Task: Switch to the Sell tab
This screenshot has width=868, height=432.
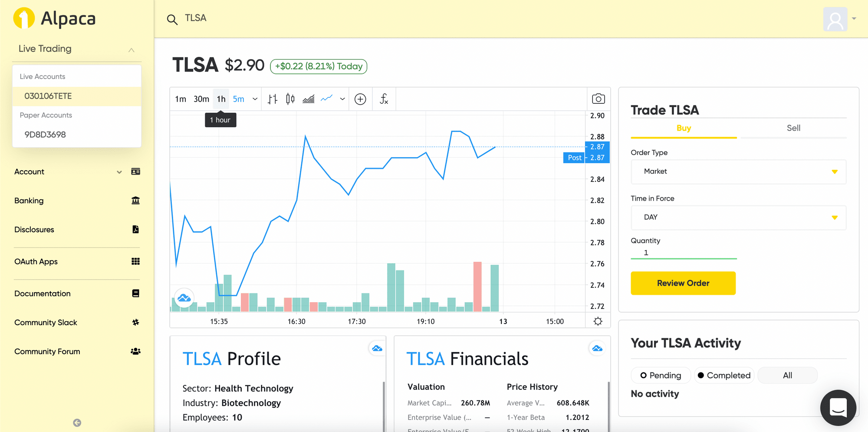Action: click(793, 128)
